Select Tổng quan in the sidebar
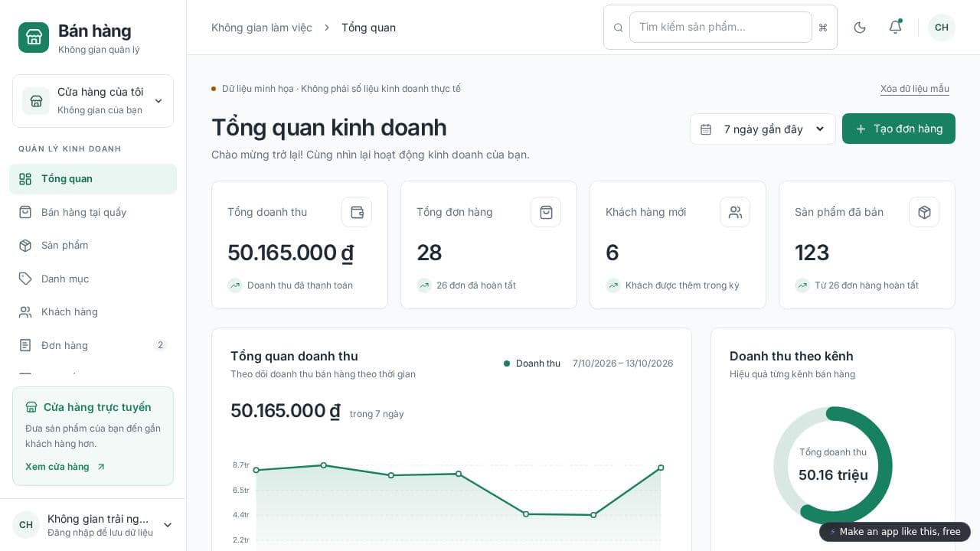980x551 pixels. point(93,179)
